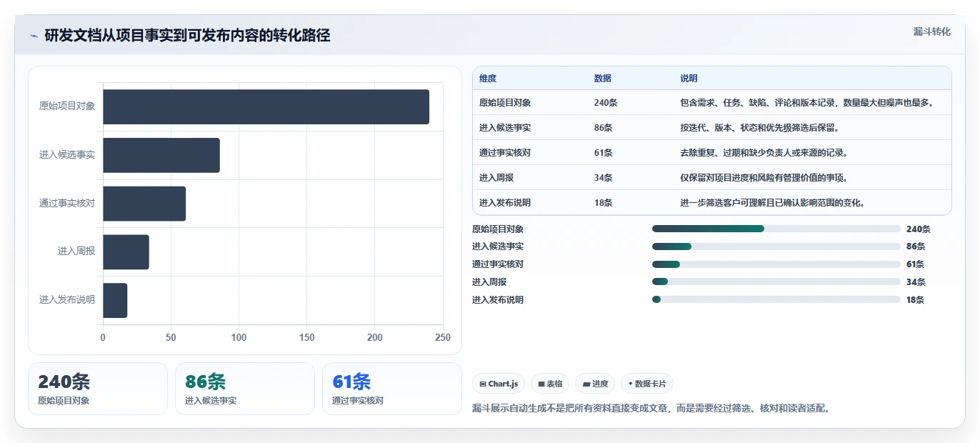Click the 通过事实核对 progress bar
The height and width of the screenshot is (443, 980).
click(x=776, y=264)
